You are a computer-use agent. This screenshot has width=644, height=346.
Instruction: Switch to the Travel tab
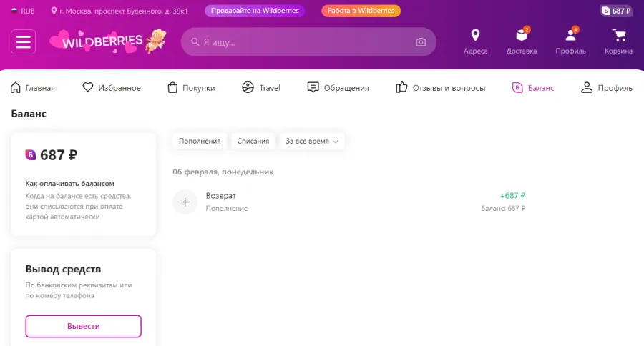coord(261,87)
